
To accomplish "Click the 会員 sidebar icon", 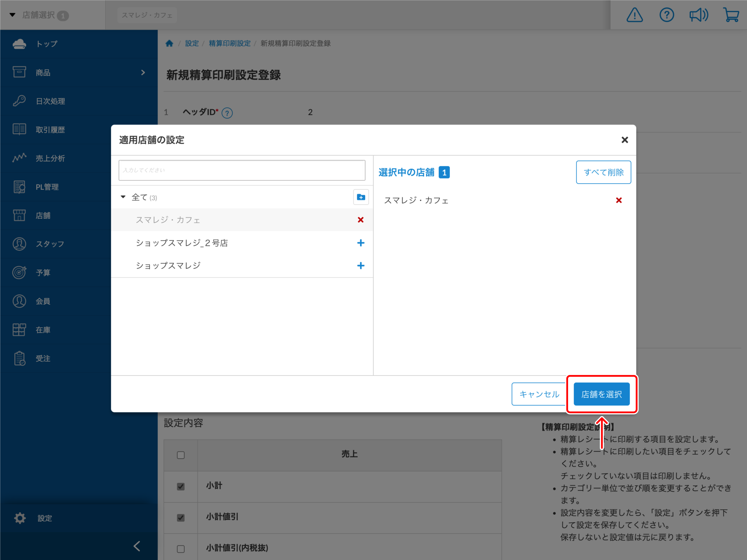I will [x=19, y=301].
